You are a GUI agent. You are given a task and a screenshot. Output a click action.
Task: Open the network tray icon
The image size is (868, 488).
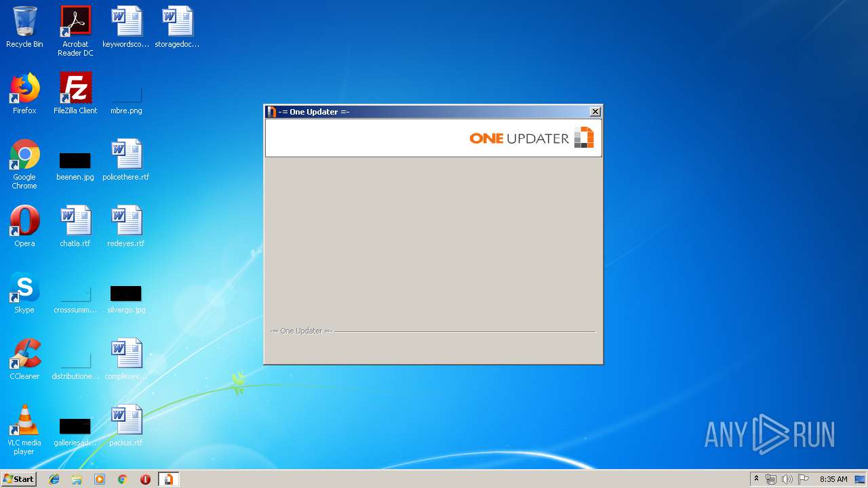(x=771, y=479)
